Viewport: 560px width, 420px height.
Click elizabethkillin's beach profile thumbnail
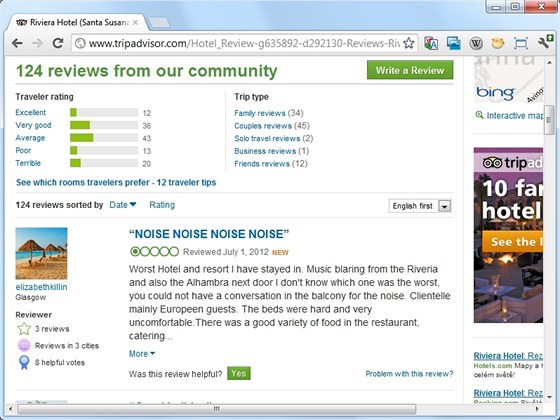point(41,253)
